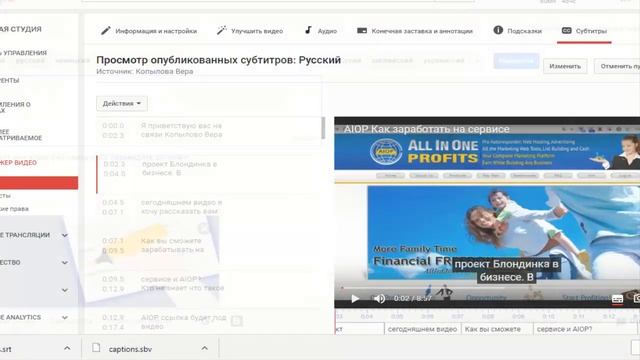This screenshot has width=640, height=360.
Task: Play the video
Action: pyautogui.click(x=355, y=299)
